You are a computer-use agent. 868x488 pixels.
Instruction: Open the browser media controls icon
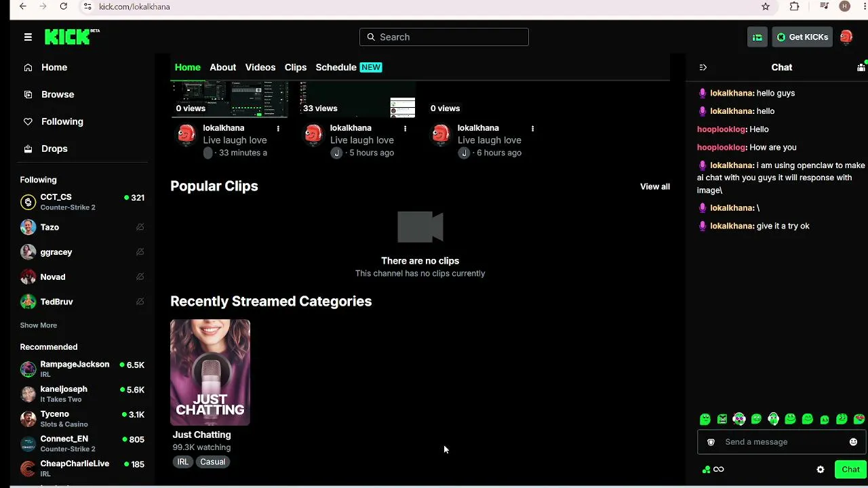[x=825, y=7]
